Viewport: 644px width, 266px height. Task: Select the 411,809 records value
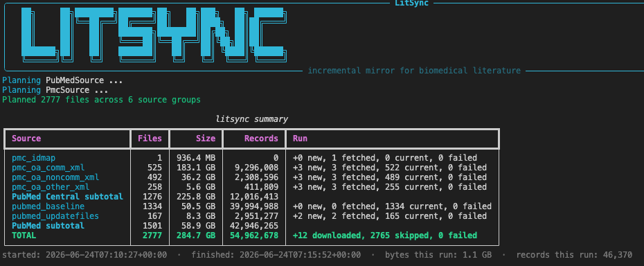pos(261,187)
